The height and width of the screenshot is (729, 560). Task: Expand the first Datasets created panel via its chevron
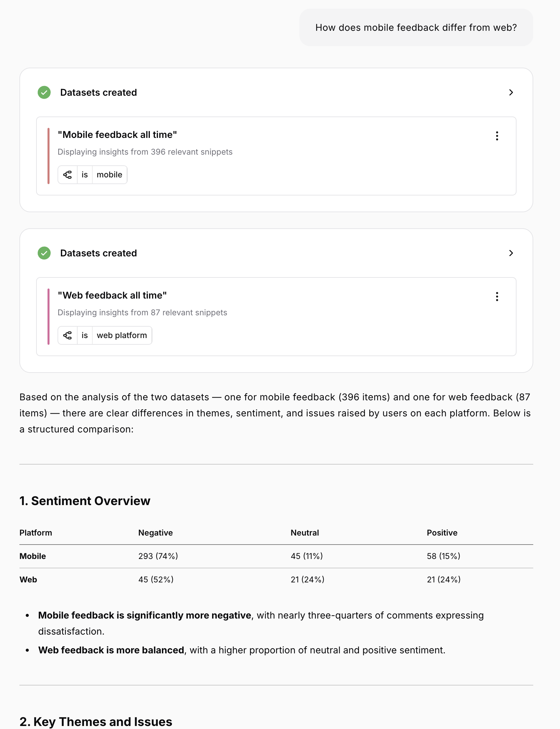point(511,92)
